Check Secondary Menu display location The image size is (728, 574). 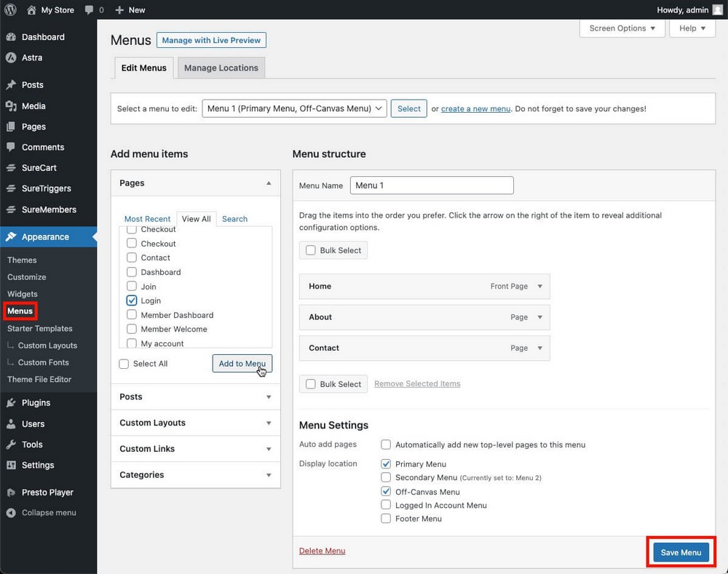click(x=386, y=477)
